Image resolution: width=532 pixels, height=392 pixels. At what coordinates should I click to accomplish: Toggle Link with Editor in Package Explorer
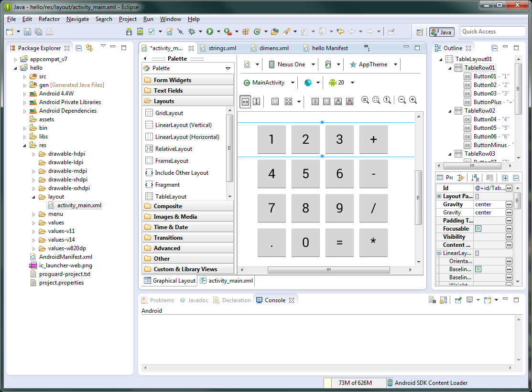tap(89, 48)
